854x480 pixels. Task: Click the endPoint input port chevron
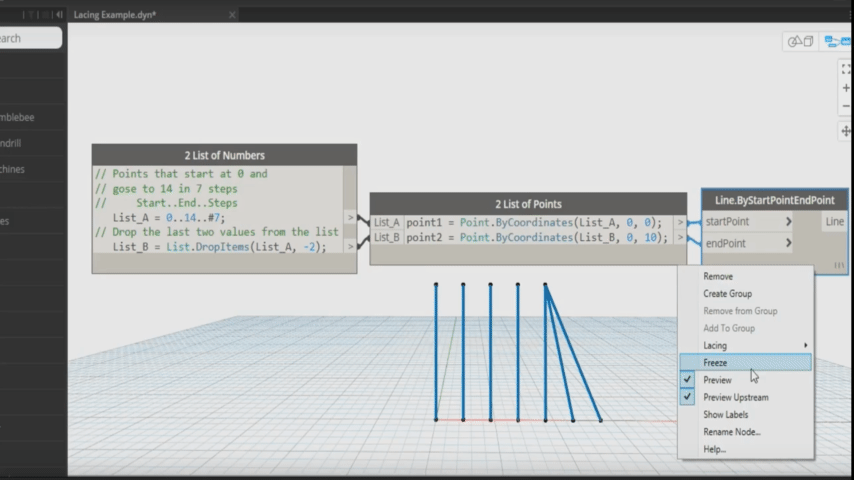788,243
